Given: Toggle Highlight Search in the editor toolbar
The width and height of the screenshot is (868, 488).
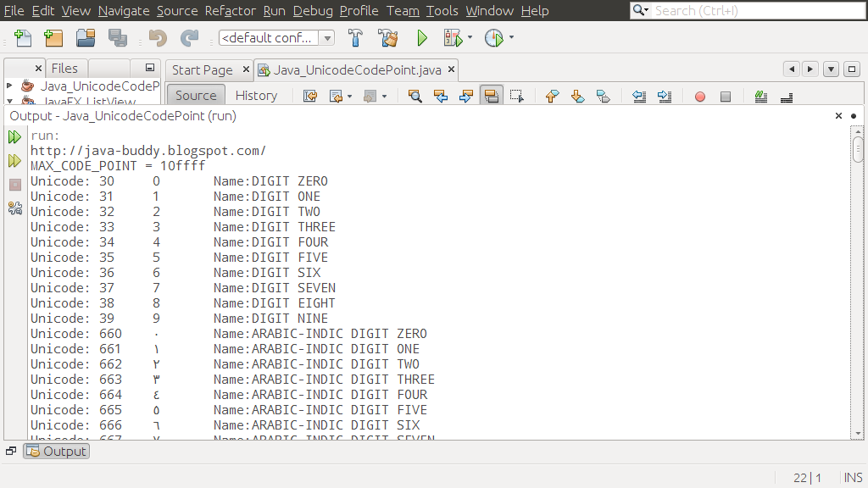Looking at the screenshot, I should [x=492, y=96].
